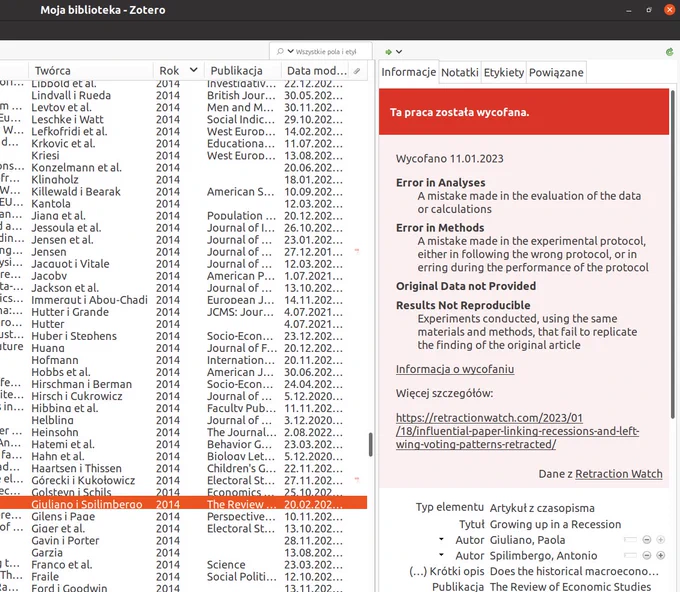
Task: Remove author Giuliano, Paola minus icon
Action: point(647,540)
